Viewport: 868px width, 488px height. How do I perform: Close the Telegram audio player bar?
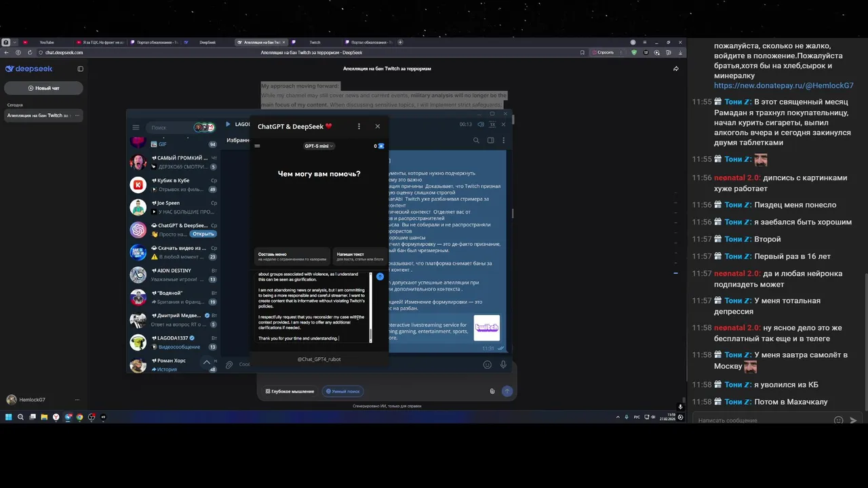coord(503,125)
